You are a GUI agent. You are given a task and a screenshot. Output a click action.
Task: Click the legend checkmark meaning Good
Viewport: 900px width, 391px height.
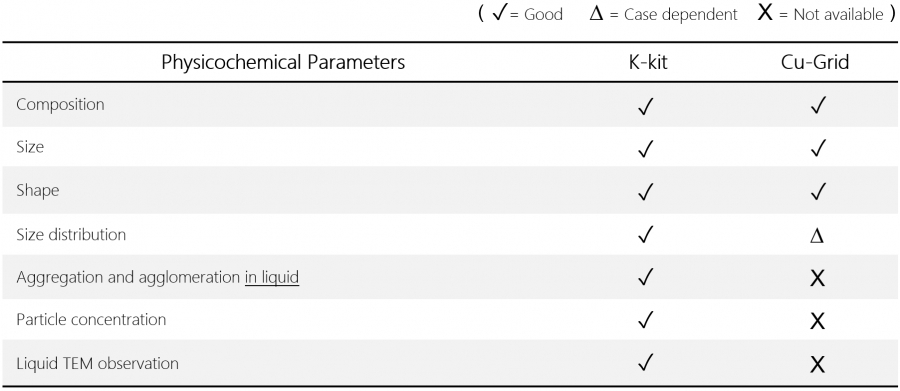pyautogui.click(x=501, y=13)
